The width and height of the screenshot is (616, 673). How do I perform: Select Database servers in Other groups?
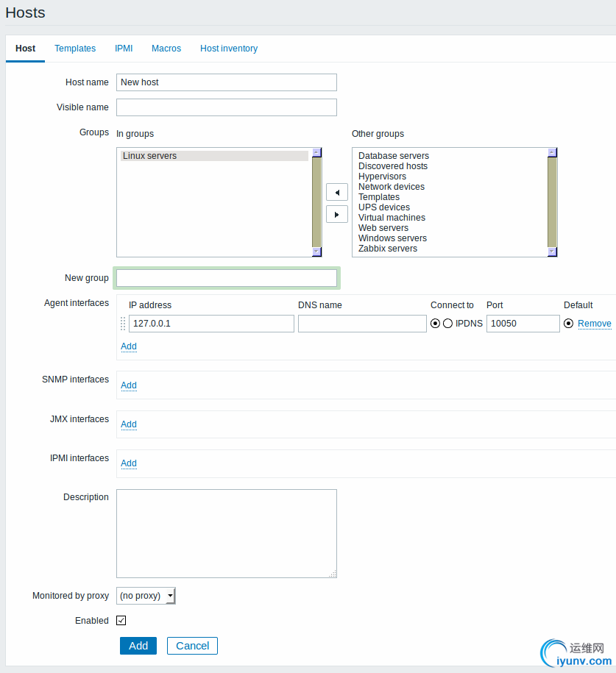click(394, 156)
